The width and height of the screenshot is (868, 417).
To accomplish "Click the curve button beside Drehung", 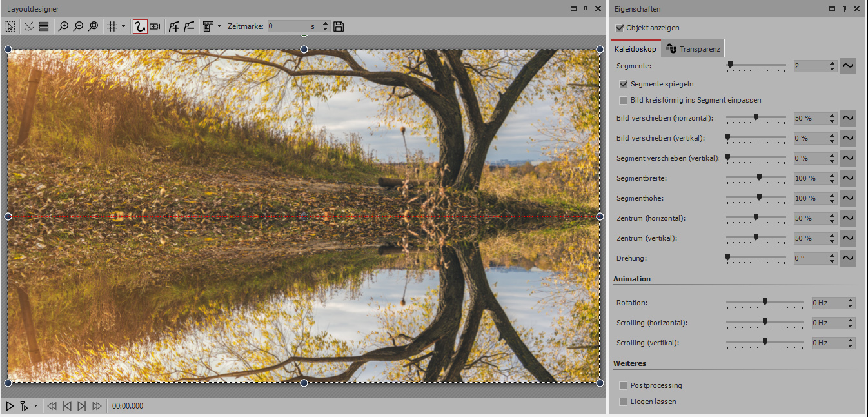I will click(848, 258).
